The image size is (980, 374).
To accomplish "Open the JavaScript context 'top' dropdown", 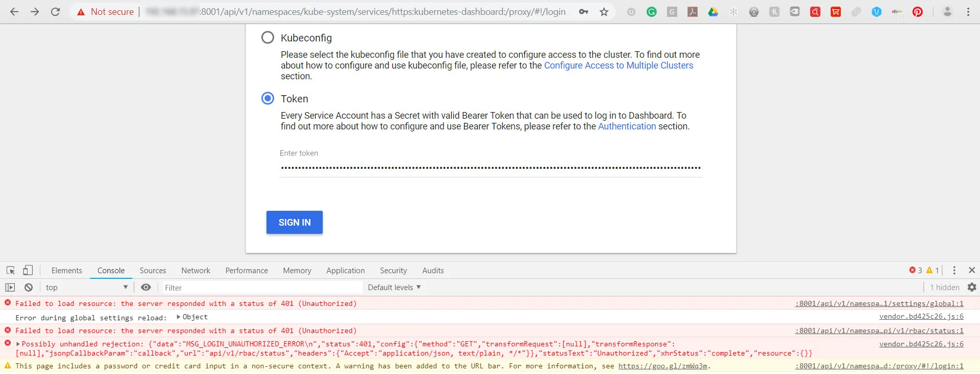I will click(x=86, y=288).
